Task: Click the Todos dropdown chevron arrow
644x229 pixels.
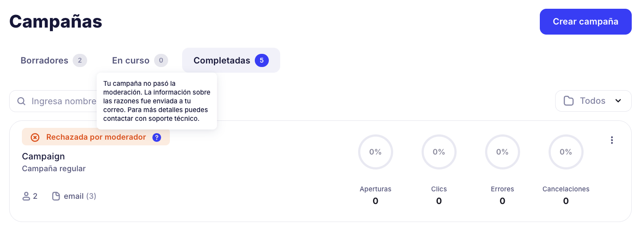Action: tap(618, 101)
